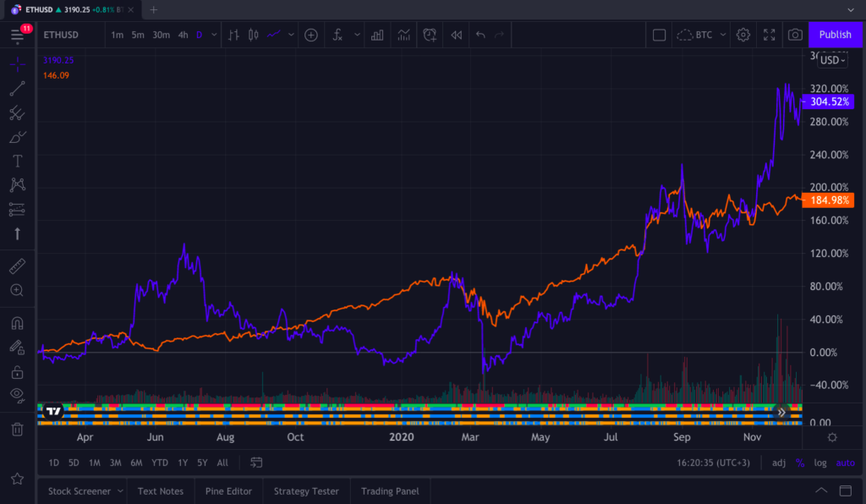Select the Text annotation tool
This screenshot has width=866, height=504.
tap(17, 161)
